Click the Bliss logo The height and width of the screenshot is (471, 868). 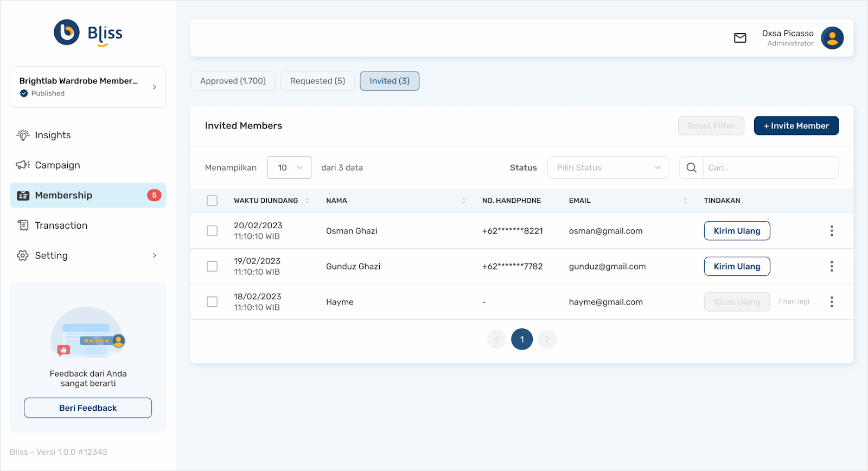(x=88, y=33)
